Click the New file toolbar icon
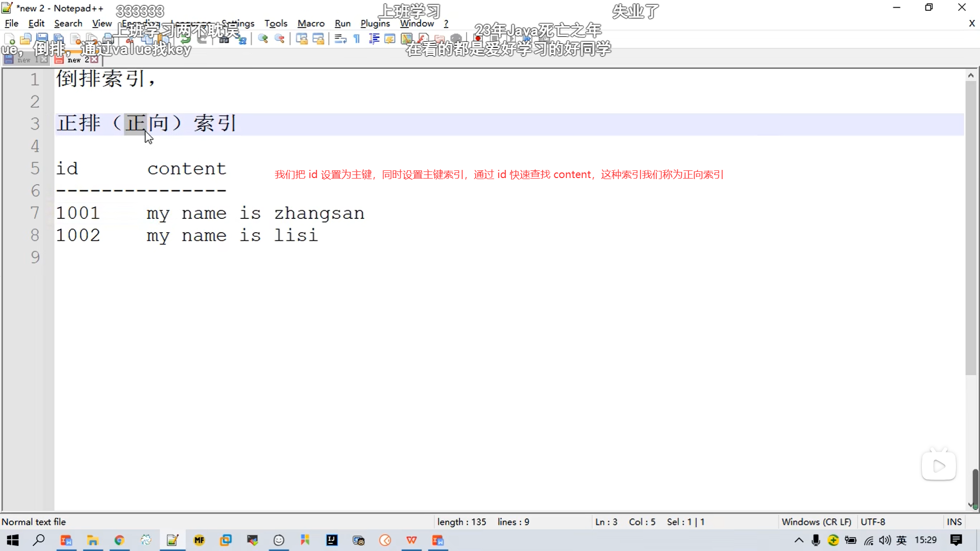The width and height of the screenshot is (980, 551). click(9, 39)
